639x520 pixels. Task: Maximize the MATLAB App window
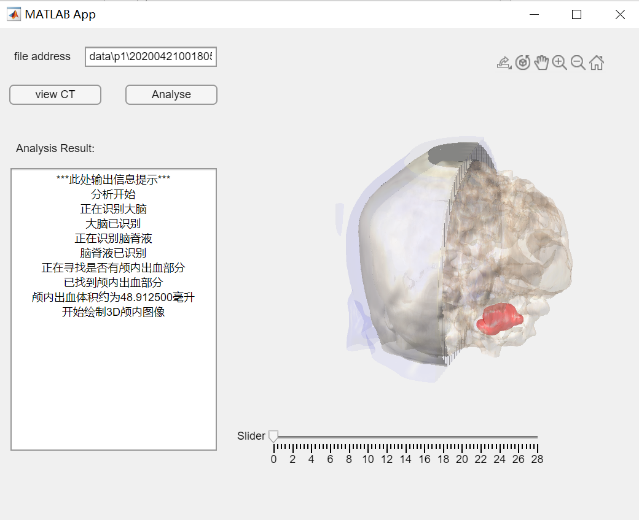pos(576,15)
